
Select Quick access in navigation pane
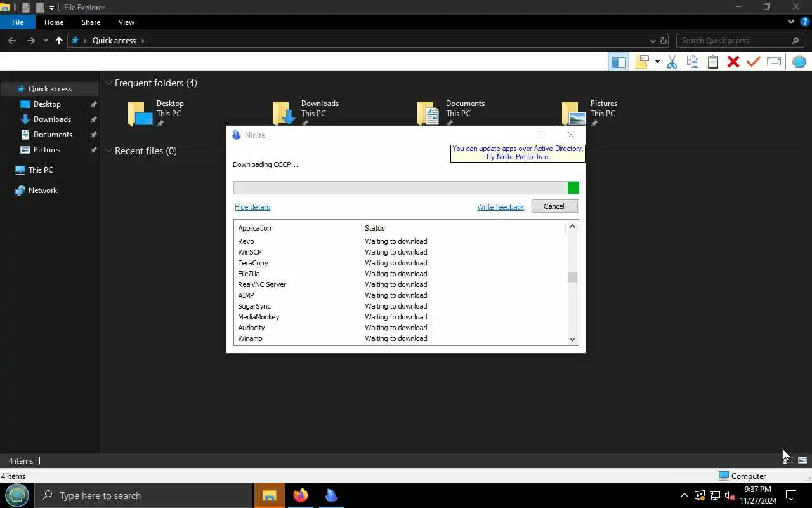point(49,89)
